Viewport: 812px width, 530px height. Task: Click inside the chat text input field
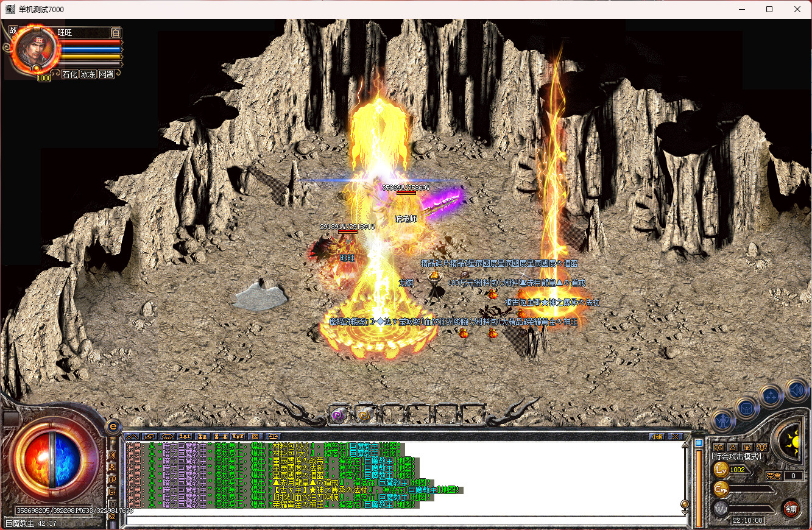coord(407,521)
